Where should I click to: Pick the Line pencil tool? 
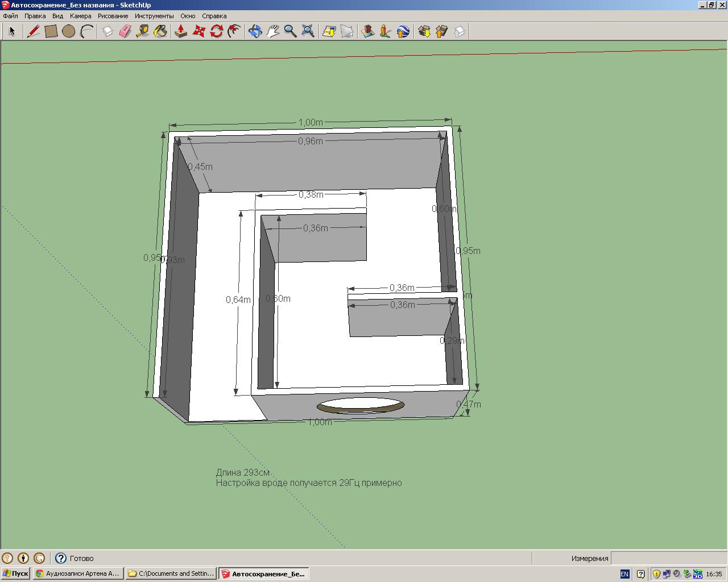coord(34,31)
